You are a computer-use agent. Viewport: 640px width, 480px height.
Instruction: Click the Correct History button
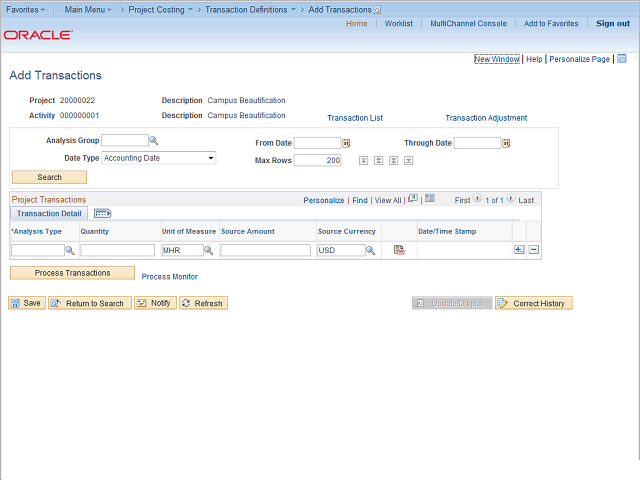(534, 303)
